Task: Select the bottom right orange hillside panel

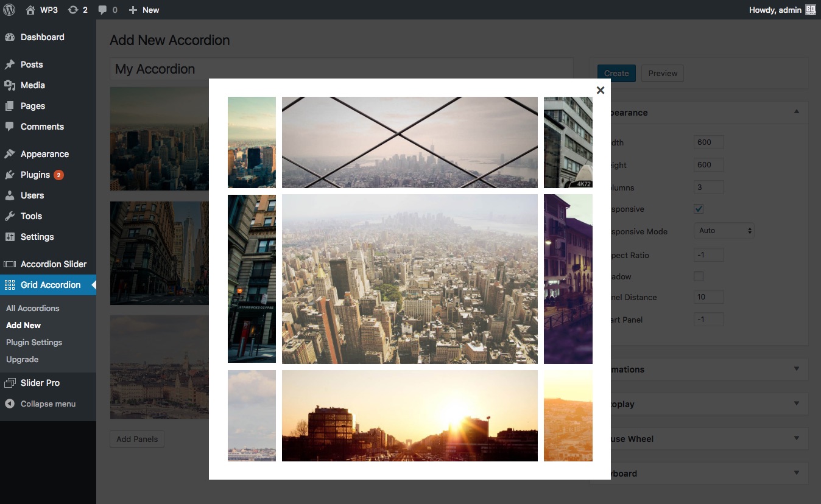Action: coord(568,416)
